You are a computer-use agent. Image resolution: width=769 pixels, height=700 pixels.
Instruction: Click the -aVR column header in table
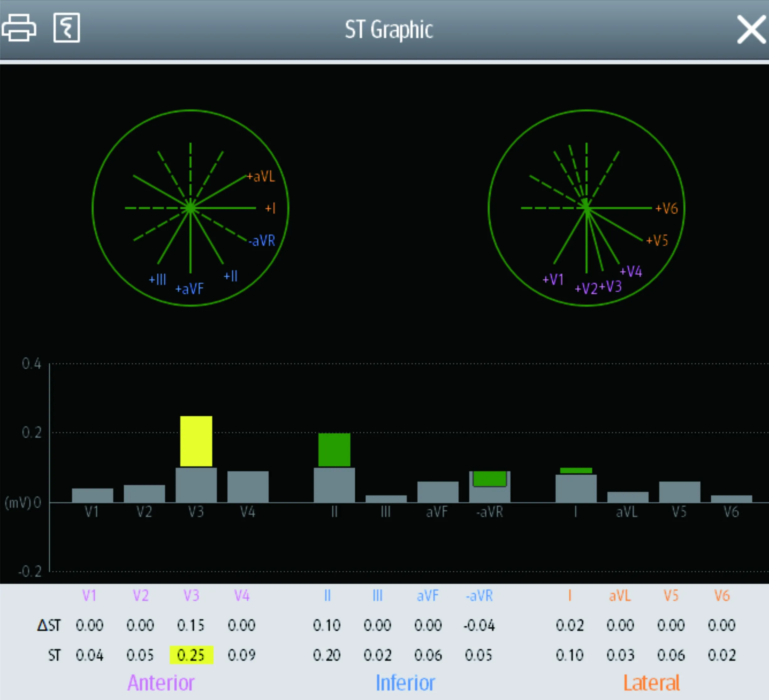tap(479, 596)
